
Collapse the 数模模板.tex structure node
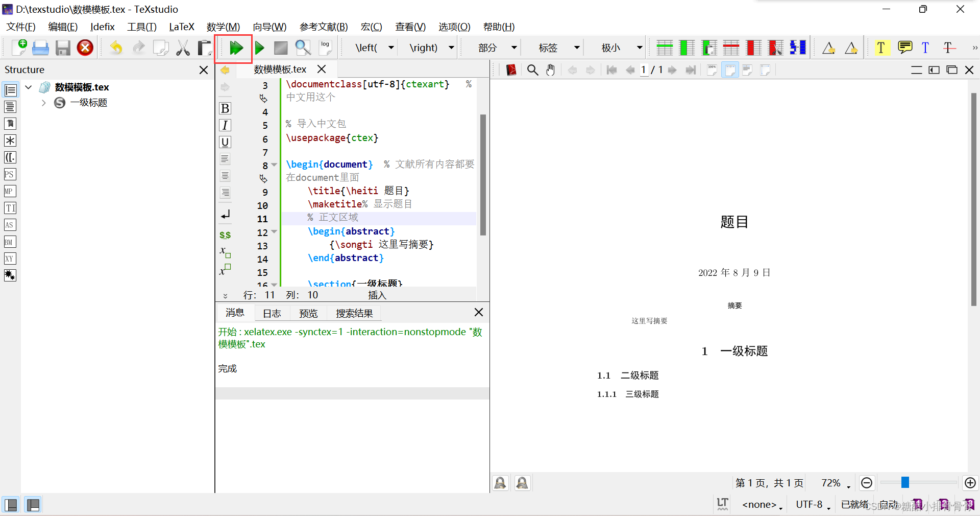(x=29, y=87)
